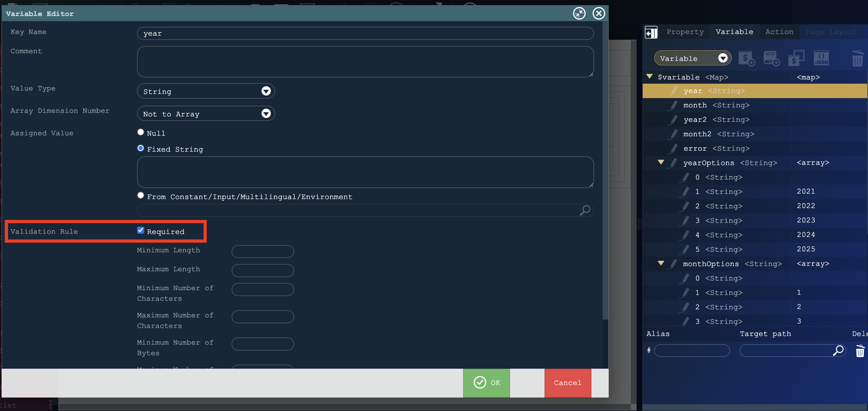Click the JSON import icon
Screen dimensions: 868x411
(821, 59)
